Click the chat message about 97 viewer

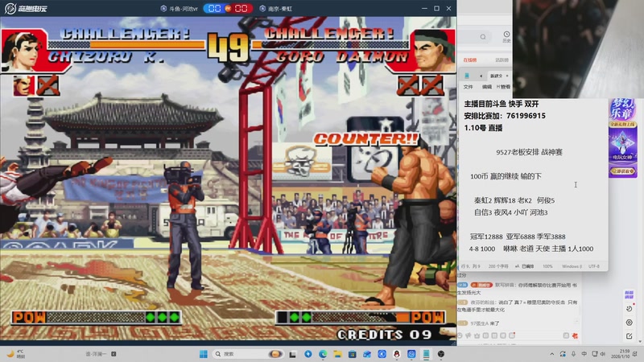pyautogui.click(x=479, y=323)
